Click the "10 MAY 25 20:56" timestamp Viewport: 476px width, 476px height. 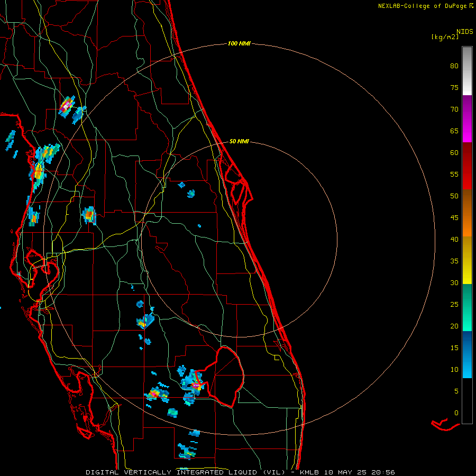tap(359, 472)
